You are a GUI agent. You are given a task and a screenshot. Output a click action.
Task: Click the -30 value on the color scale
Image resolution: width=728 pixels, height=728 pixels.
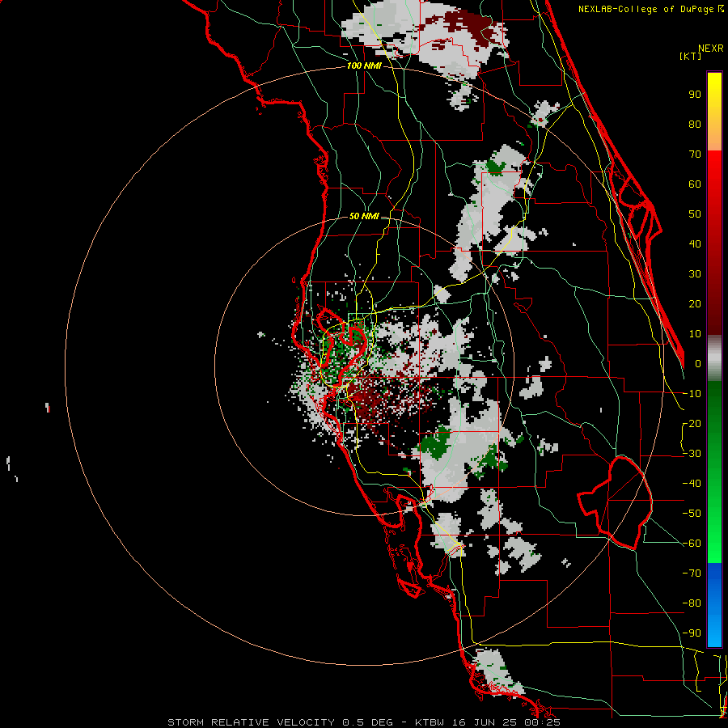coord(692,454)
